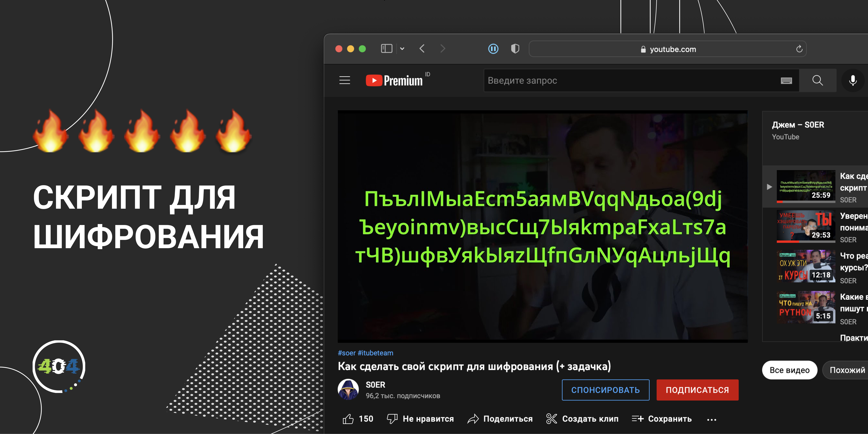868x434 pixels.
Task: Open the three-dots more actions menu
Action: [x=711, y=420]
